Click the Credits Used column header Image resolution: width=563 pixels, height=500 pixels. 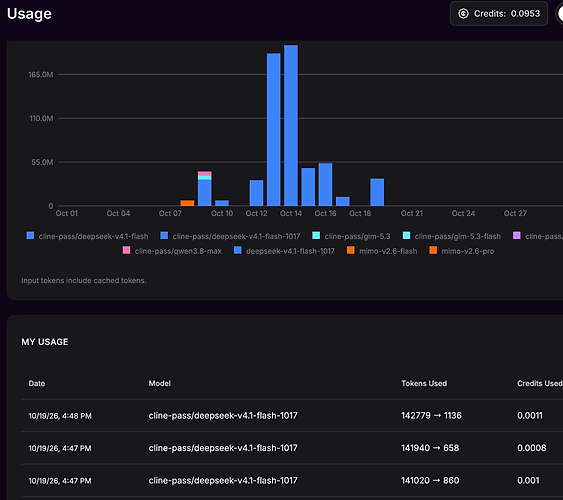pyautogui.click(x=540, y=383)
